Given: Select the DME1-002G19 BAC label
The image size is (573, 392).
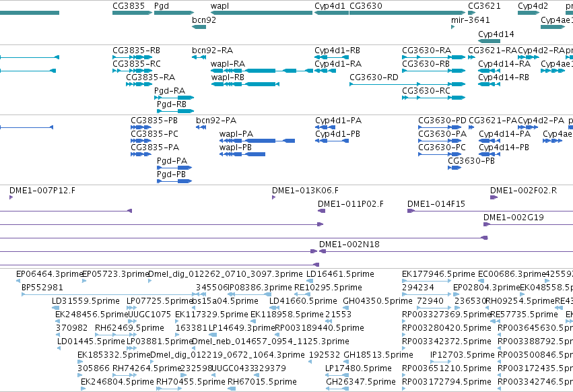Looking at the screenshot, I should pos(514,217).
